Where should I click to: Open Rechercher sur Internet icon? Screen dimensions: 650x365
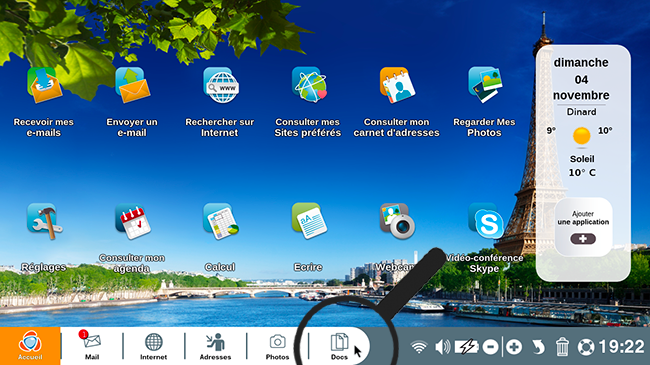point(221,85)
